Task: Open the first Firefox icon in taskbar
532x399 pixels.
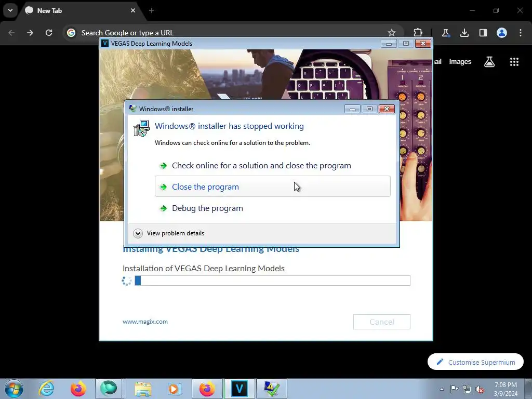Action: [x=78, y=389]
